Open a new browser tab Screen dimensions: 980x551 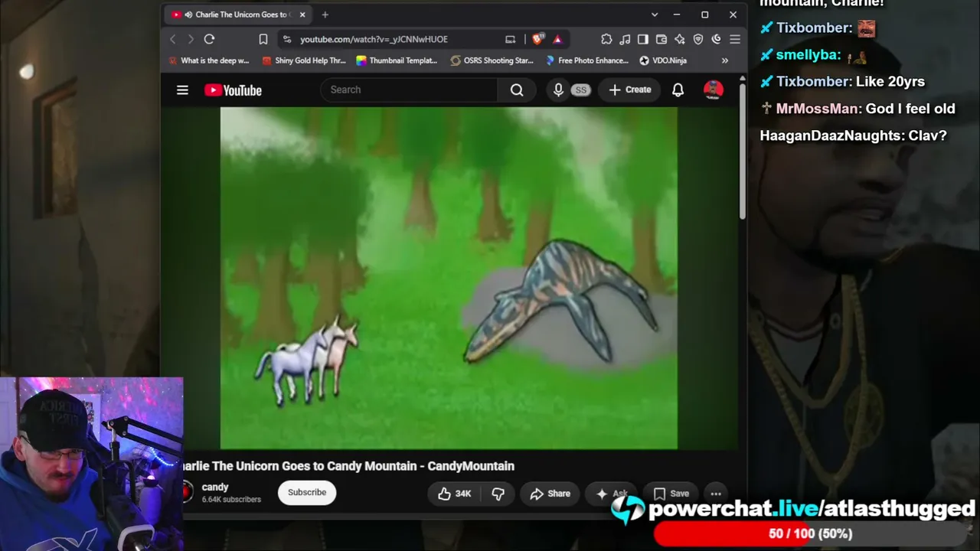tap(325, 15)
